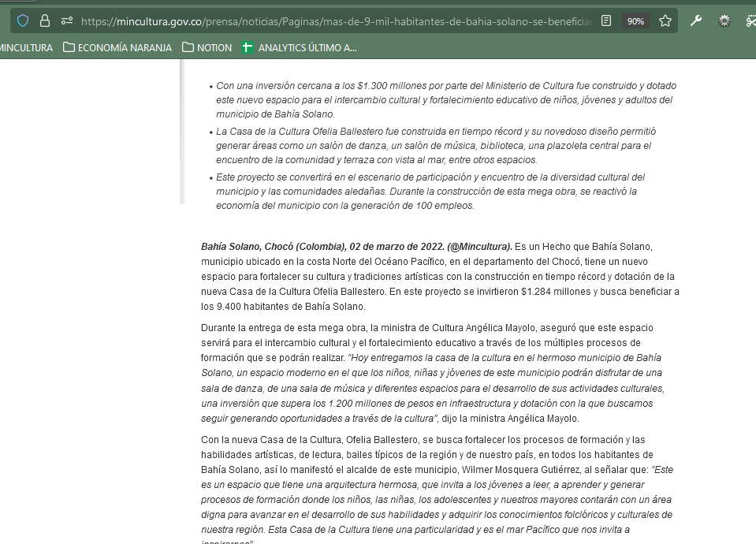Click the "$1.284 millones" figure in the article
Viewport: 756px width, 544px height.
[556, 292]
